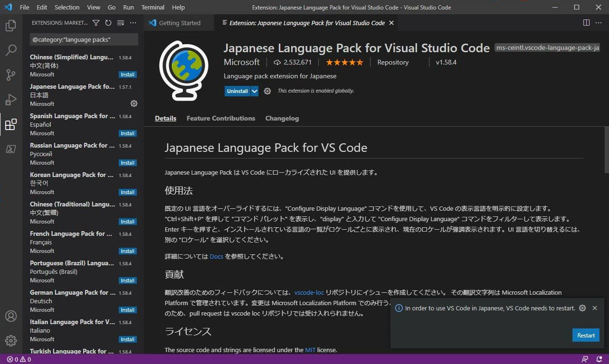Image resolution: width=609 pixels, height=364 pixels.
Task: Open the MIT license link
Action: pos(310,350)
